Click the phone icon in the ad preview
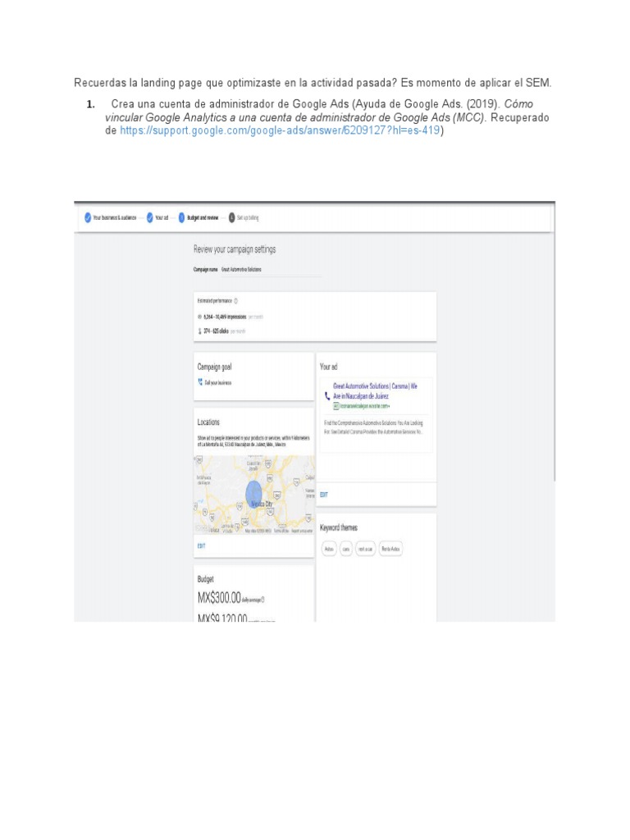630x840 pixels. (x=327, y=396)
